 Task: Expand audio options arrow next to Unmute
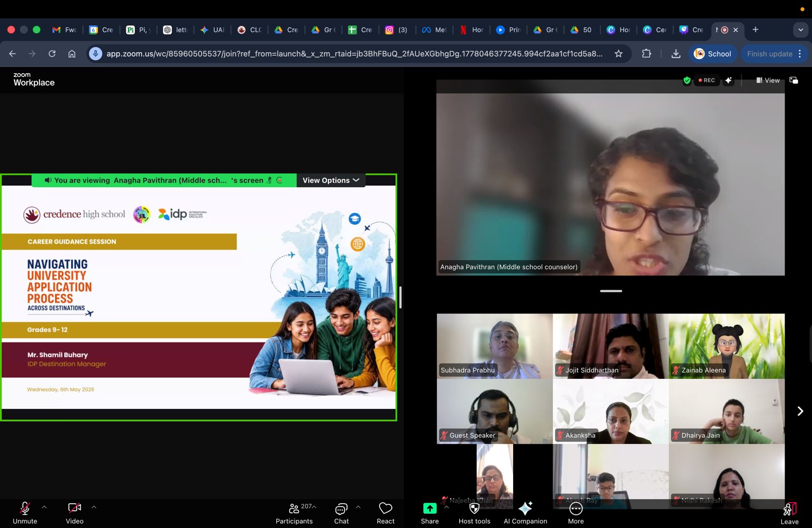(x=44, y=507)
